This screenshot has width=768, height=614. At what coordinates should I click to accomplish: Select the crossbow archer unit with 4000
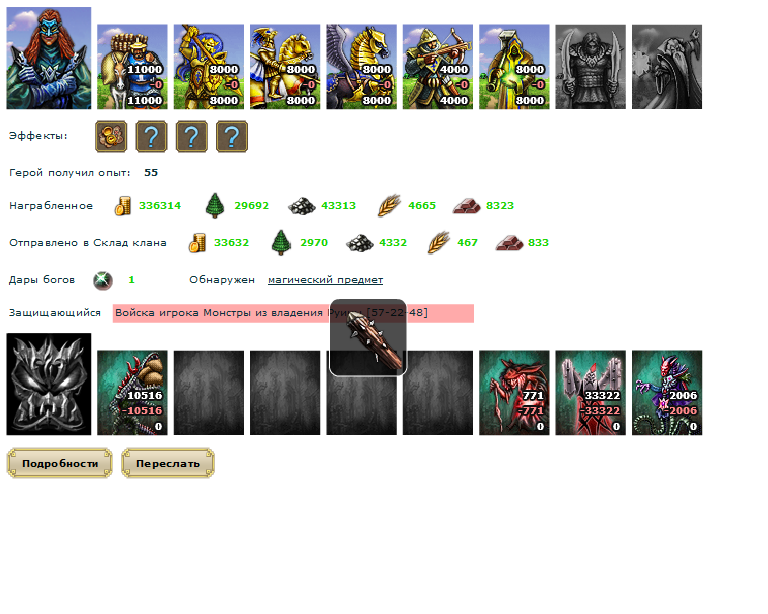point(438,67)
